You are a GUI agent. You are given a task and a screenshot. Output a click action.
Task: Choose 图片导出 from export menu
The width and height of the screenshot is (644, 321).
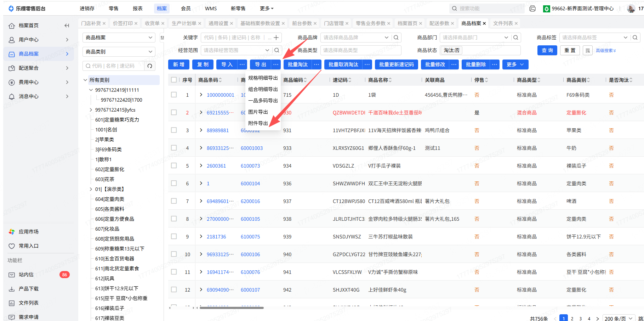258,112
